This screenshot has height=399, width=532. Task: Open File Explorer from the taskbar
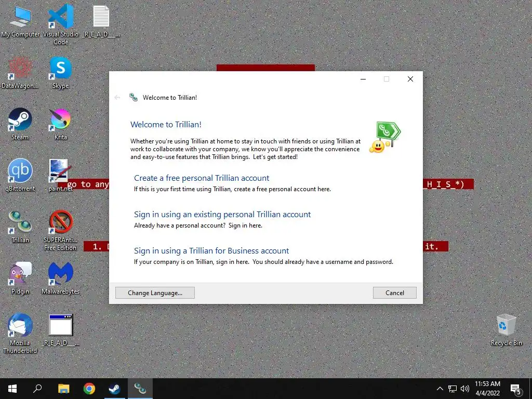click(63, 389)
